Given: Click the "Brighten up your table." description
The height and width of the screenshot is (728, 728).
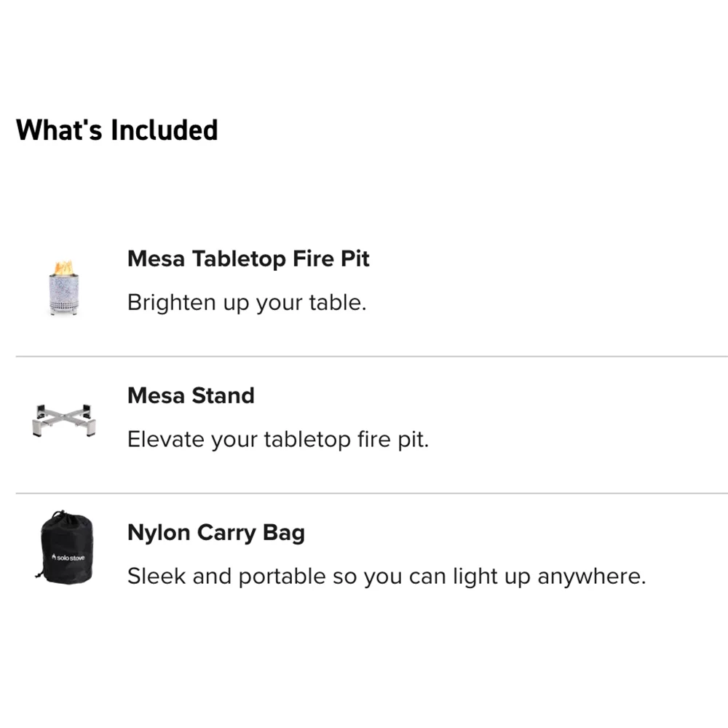Looking at the screenshot, I should click(247, 302).
